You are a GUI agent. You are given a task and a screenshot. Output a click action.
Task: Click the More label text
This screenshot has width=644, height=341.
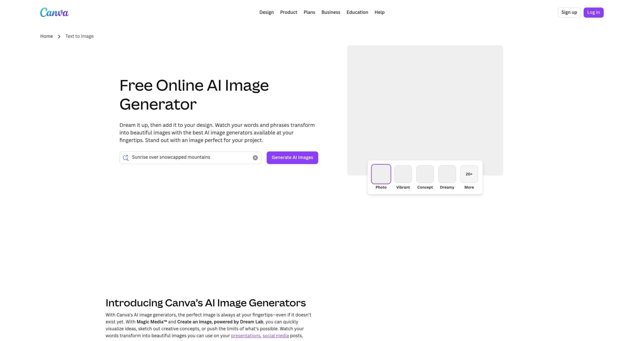pyautogui.click(x=469, y=187)
